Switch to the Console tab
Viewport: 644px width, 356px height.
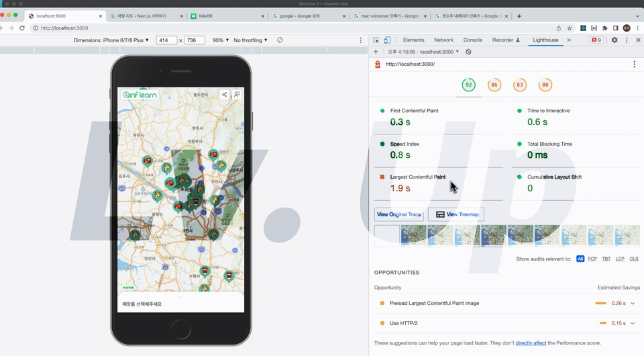(473, 40)
